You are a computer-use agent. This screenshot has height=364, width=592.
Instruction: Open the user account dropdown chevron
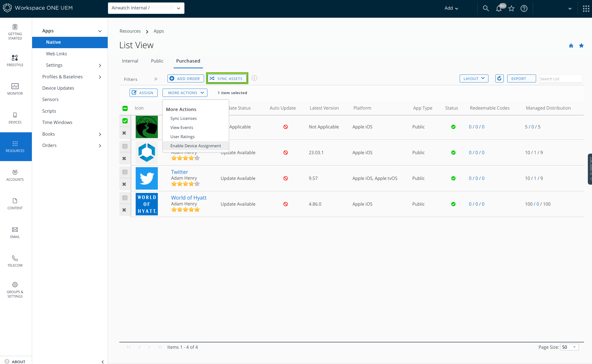coord(570,9)
